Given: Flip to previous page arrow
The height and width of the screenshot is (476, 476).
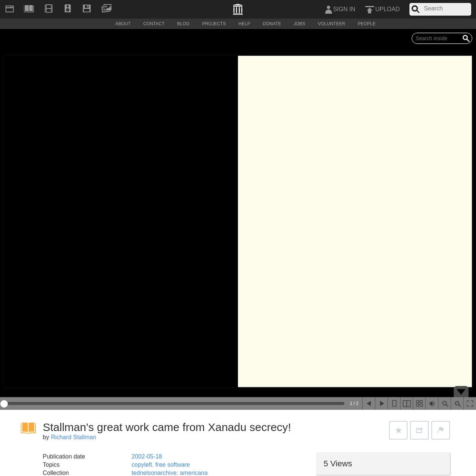Looking at the screenshot, I should point(369,404).
